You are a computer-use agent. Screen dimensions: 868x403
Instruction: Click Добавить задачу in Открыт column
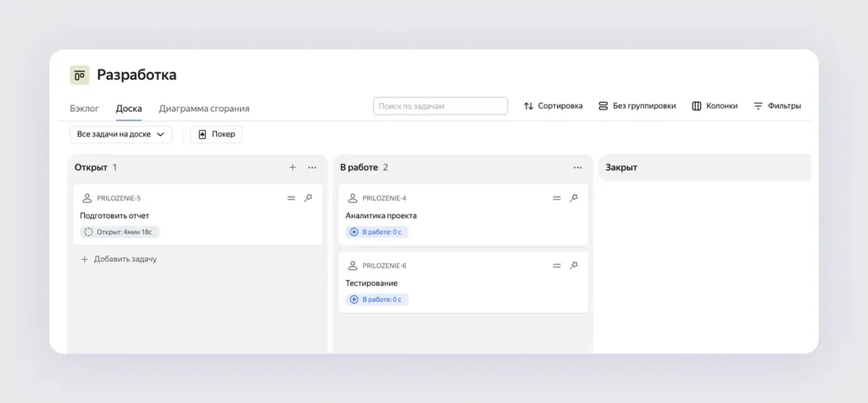pos(119,259)
